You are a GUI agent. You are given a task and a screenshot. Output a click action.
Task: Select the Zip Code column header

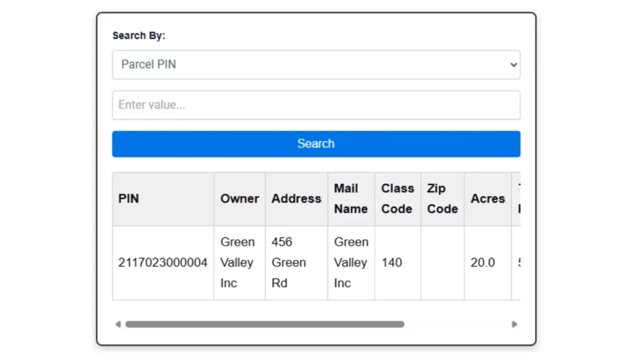[442, 199]
